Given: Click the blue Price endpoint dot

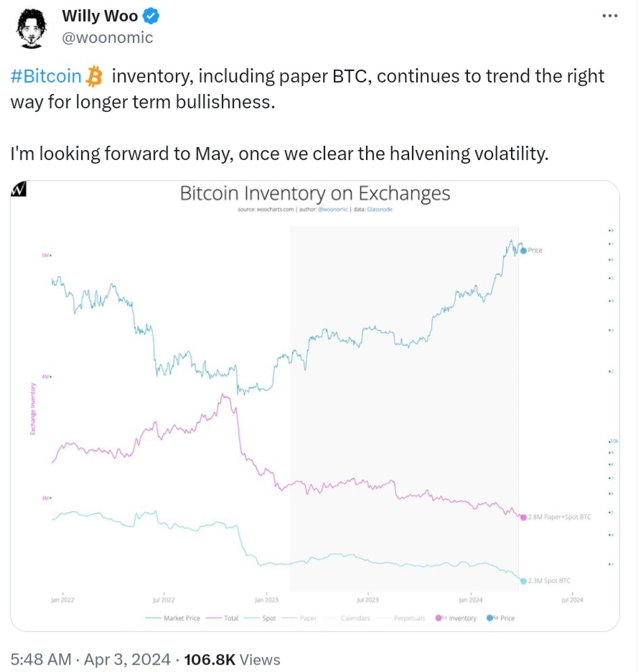Looking at the screenshot, I should coord(523,251).
